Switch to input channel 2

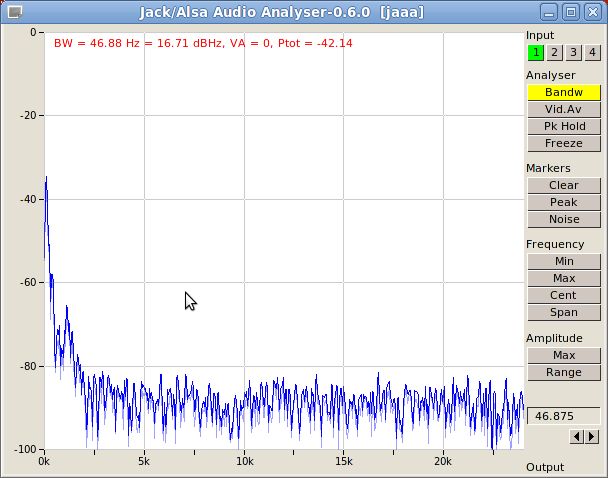[554, 52]
